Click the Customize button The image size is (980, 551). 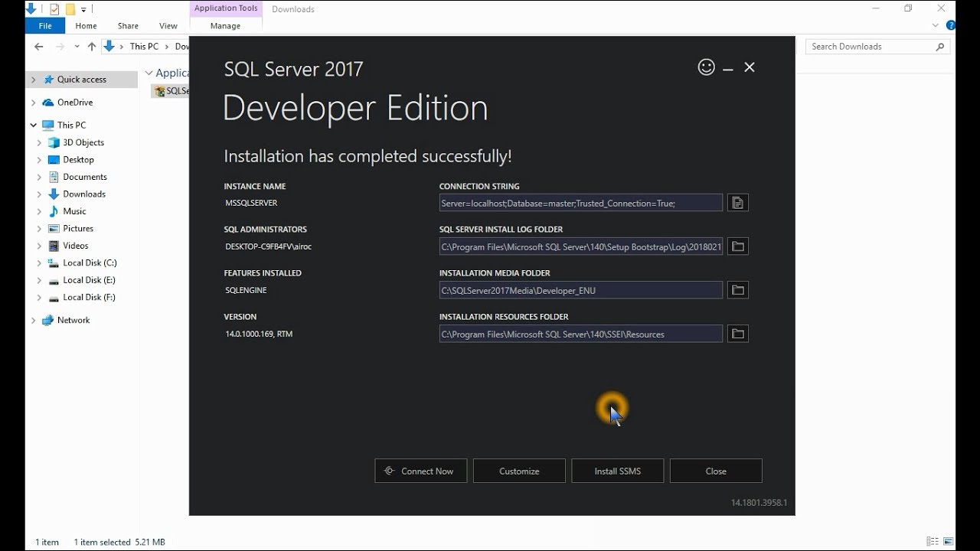519,471
